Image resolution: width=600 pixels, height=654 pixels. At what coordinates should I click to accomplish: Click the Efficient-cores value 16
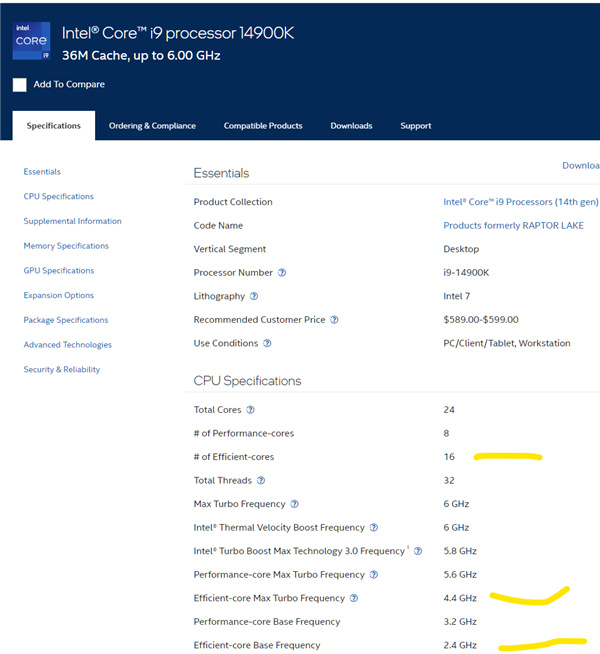[449, 457]
